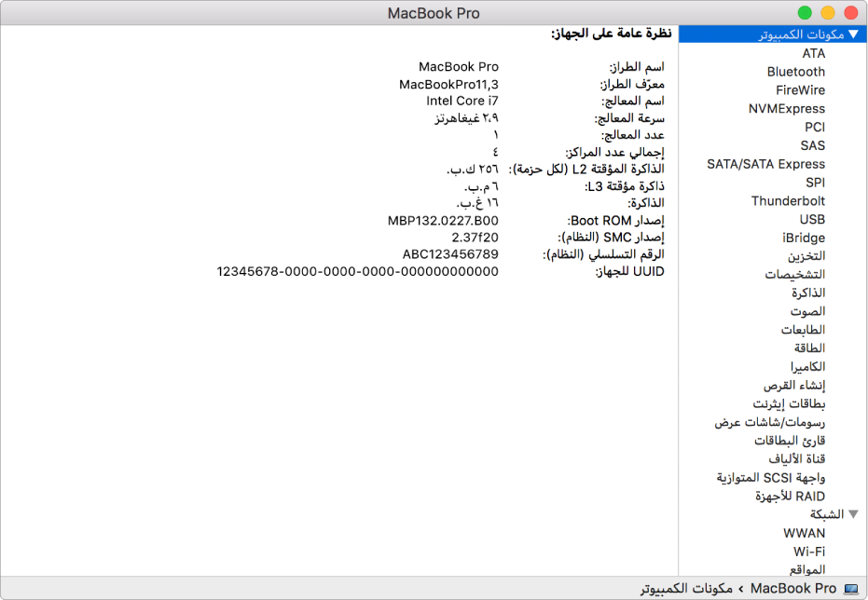Select قارئ البطاقات card reader entry
Screen dimensions: 868x600
click(790, 440)
